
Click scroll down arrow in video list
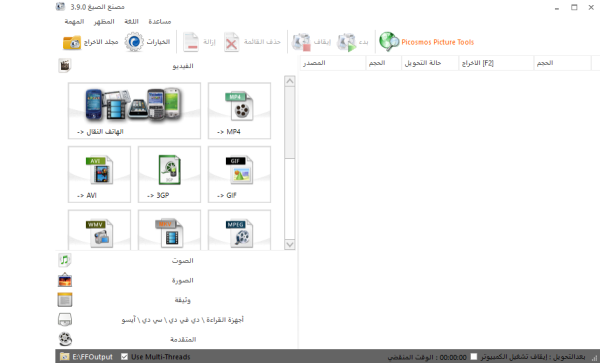290,244
